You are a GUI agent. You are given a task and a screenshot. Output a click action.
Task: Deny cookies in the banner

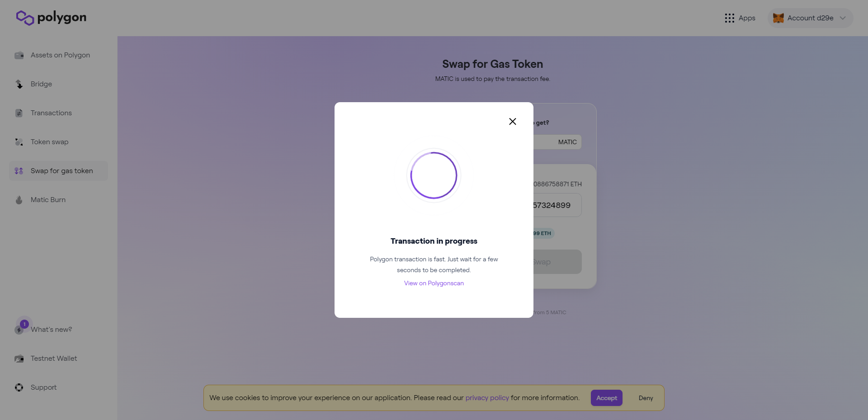point(646,398)
